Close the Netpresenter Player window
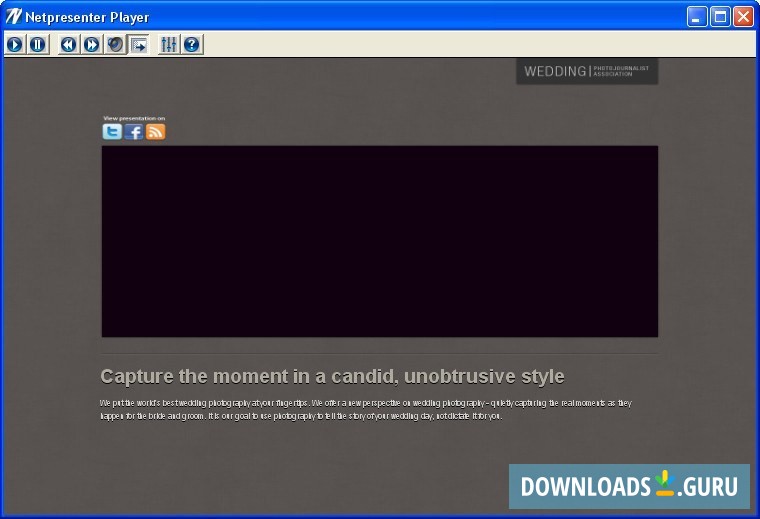The width and height of the screenshot is (760, 519). [743, 16]
